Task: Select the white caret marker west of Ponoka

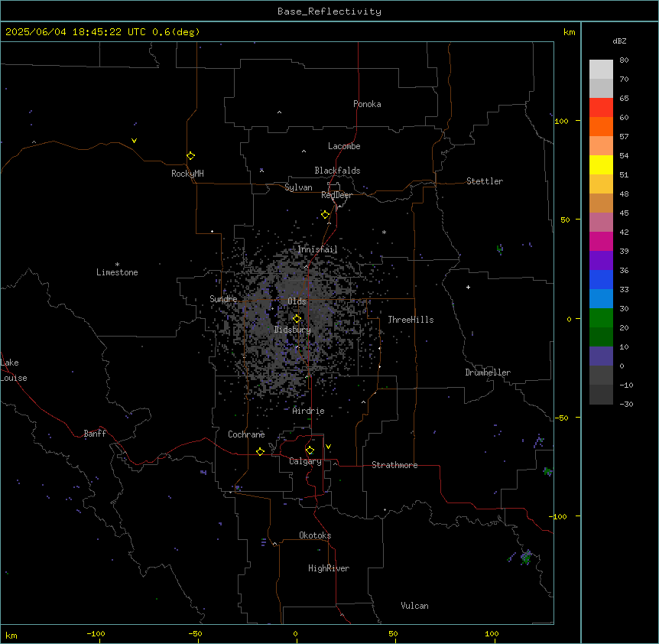Action: [x=280, y=112]
